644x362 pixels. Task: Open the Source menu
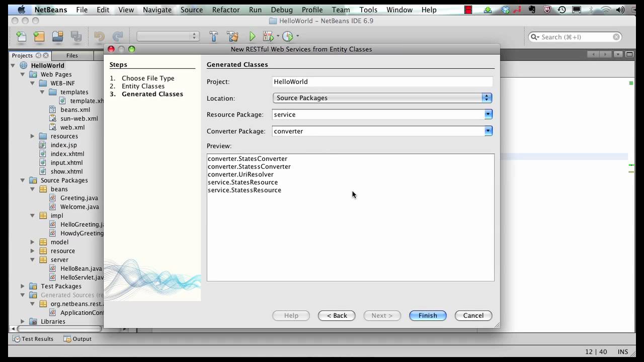pos(192,10)
